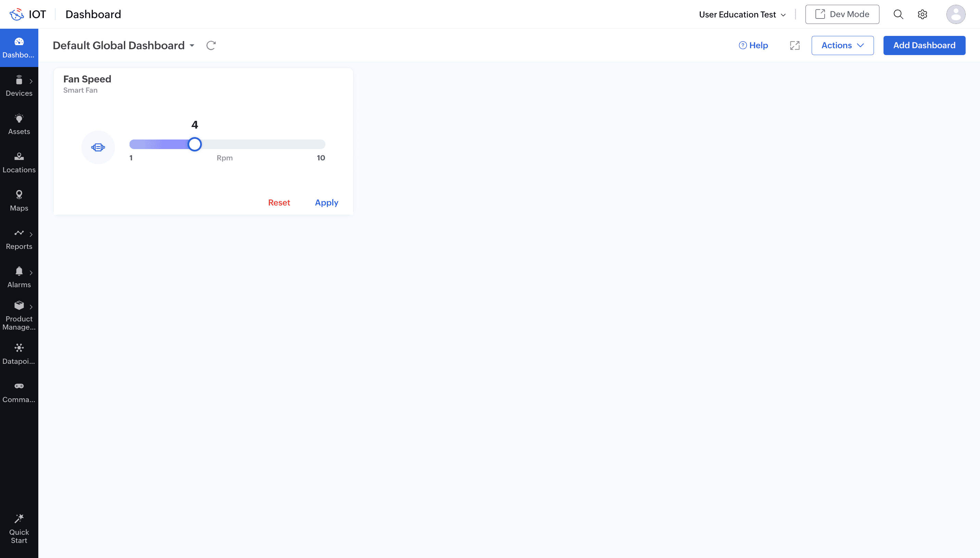Click the refresh dashboard icon
The width and height of the screenshot is (980, 558).
(x=211, y=45)
